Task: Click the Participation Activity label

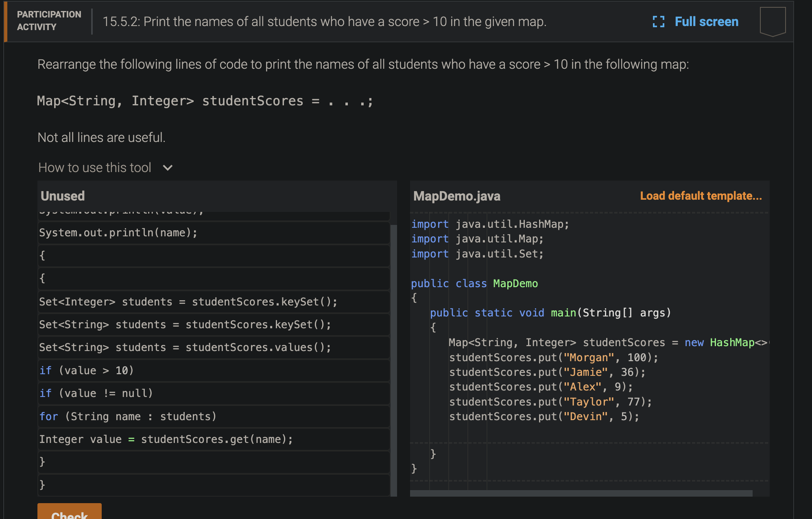Action: [48, 21]
